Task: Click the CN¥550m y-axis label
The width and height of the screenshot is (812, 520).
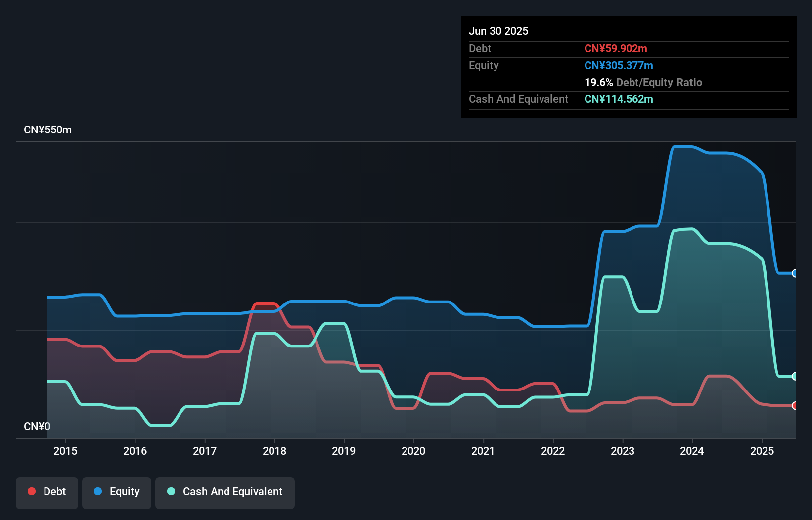Action: pos(48,130)
